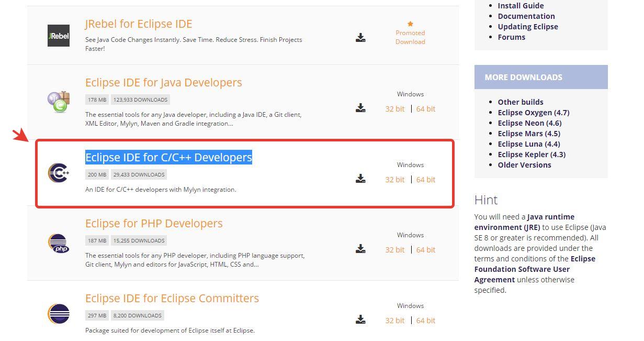Open the Install Guide link

[x=521, y=6]
